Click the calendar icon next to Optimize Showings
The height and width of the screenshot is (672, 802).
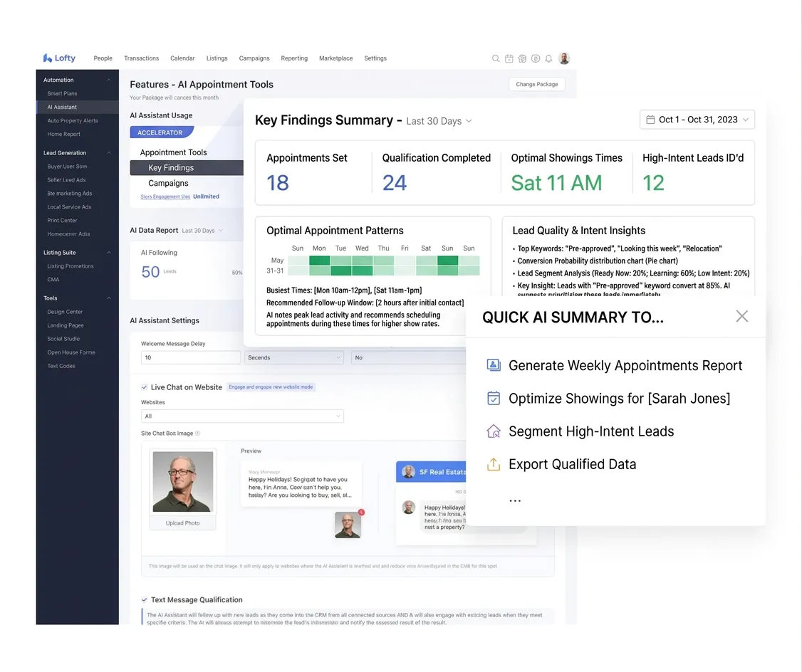[494, 397]
